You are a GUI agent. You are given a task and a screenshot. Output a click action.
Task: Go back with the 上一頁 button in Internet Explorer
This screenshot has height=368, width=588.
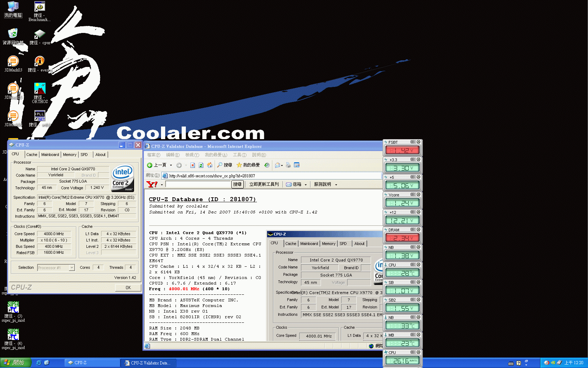[x=156, y=165]
